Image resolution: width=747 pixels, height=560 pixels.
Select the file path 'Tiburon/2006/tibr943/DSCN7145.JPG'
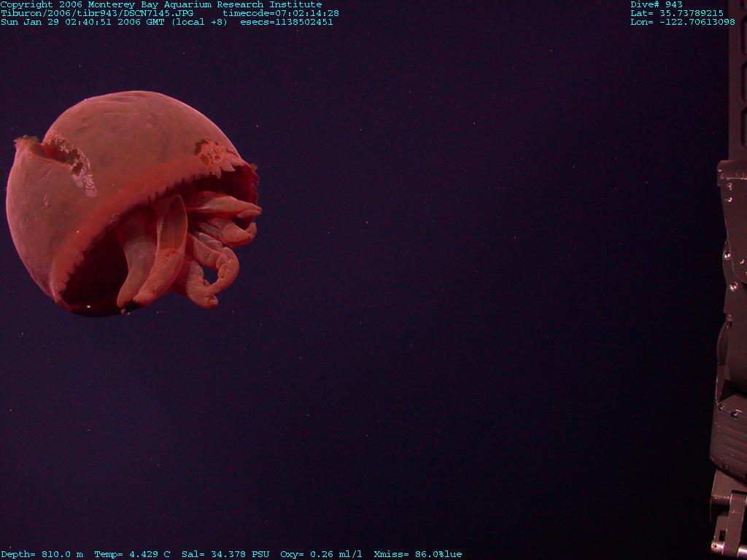coord(97,13)
